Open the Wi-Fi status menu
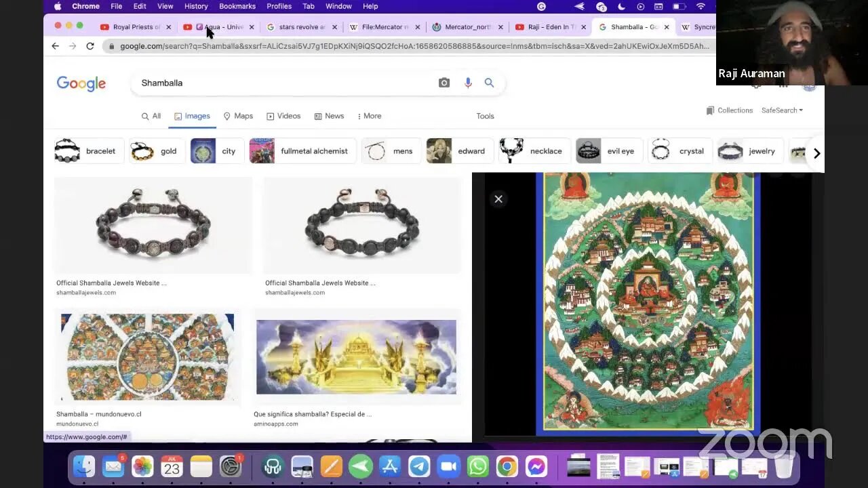The image size is (868, 488). pyautogui.click(x=701, y=6)
